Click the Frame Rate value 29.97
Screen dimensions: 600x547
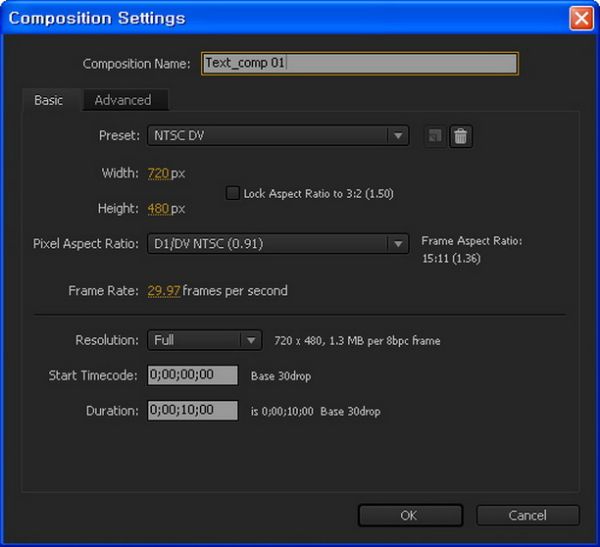[164, 291]
